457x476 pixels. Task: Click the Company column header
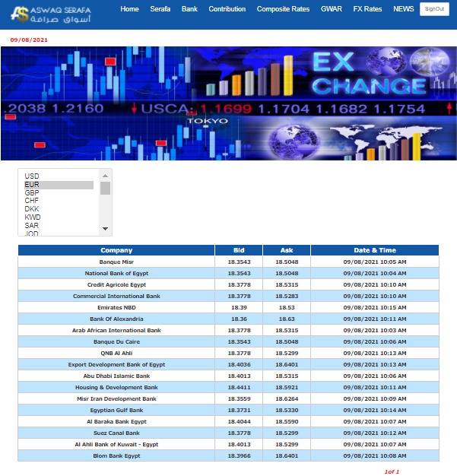[116, 250]
